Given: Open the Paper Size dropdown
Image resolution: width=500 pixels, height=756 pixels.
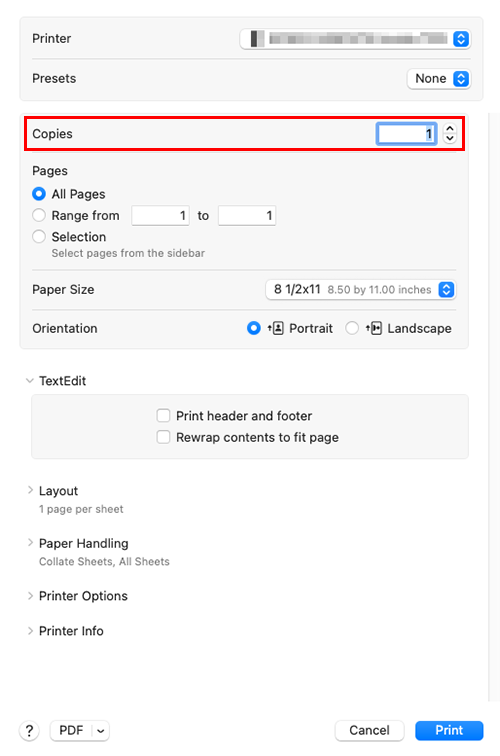Looking at the screenshot, I should pyautogui.click(x=361, y=290).
